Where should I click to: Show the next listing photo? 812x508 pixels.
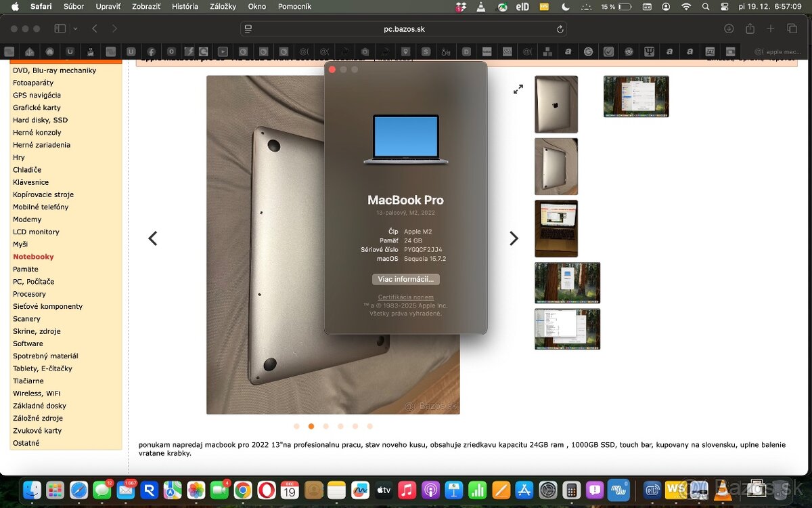tap(514, 238)
